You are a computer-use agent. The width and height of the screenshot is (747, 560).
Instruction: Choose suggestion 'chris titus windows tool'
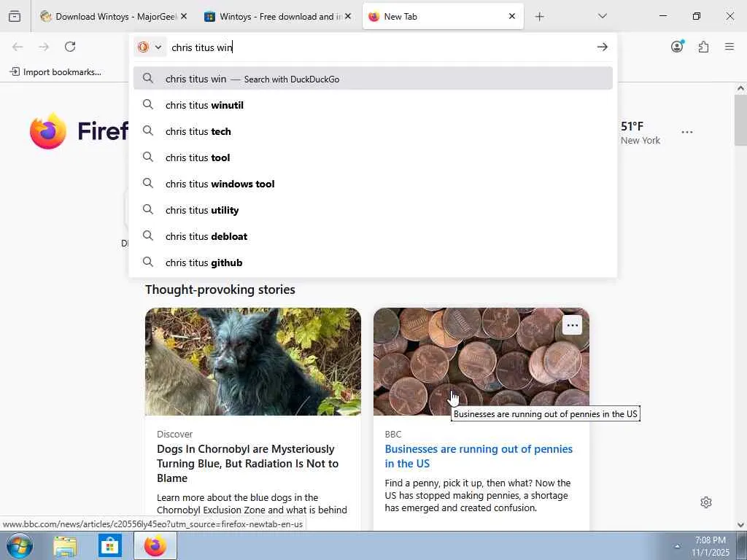click(373, 184)
